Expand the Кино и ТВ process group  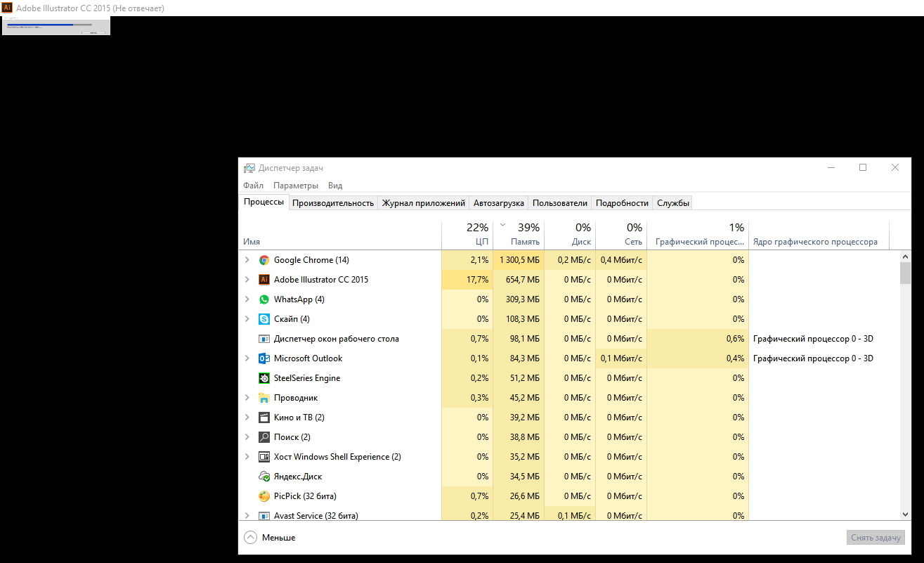coord(247,418)
